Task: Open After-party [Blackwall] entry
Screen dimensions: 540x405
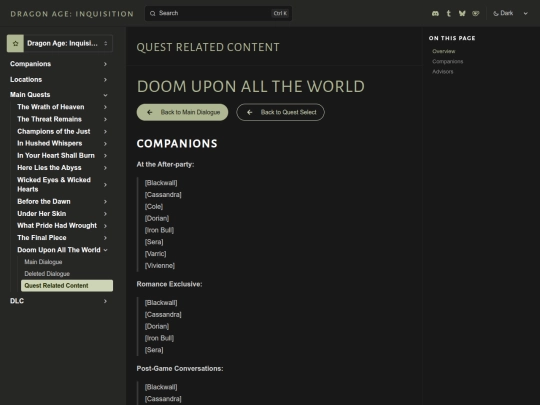Action: click(x=161, y=183)
